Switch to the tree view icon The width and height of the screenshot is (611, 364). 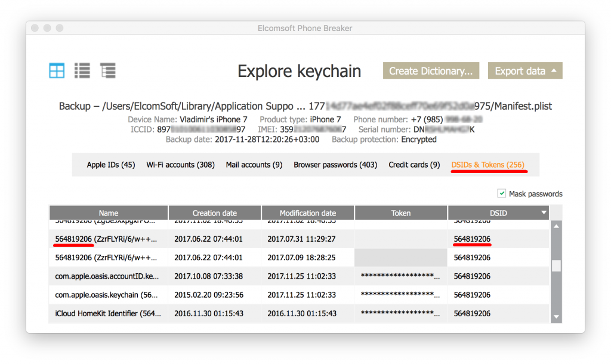107,70
